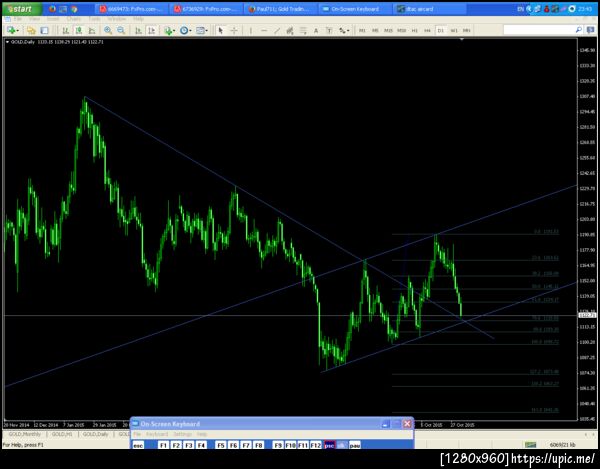Expand the GOLD,Daily chart title arrow
The width and height of the screenshot is (600, 469).
coord(7,42)
